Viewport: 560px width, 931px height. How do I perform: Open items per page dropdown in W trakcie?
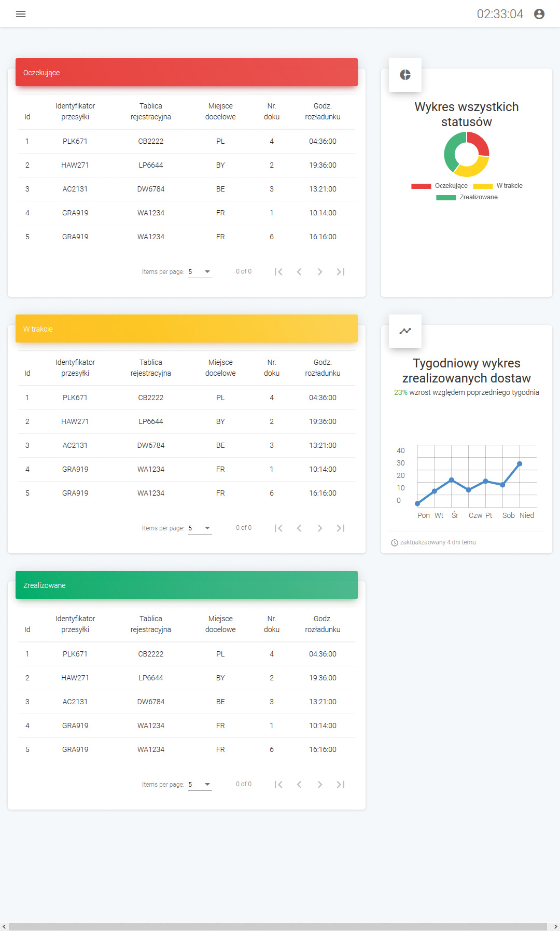click(x=200, y=528)
